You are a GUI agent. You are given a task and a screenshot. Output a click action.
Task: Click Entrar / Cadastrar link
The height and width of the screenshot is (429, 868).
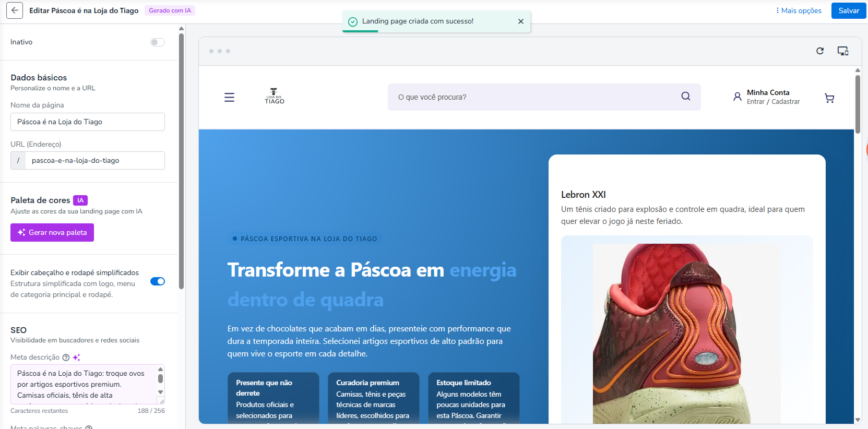point(773,102)
